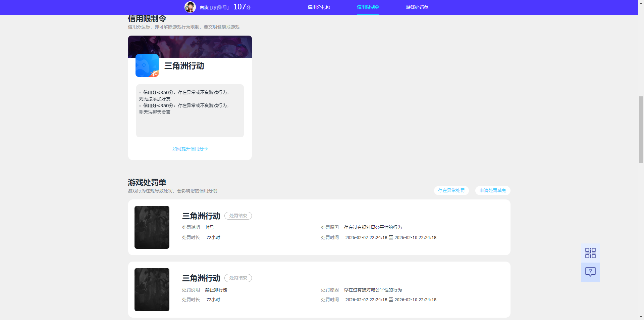Open the thumbnail of the 禁止排行榜 penalty record
Viewport: 644px width, 320px height.
point(152,289)
